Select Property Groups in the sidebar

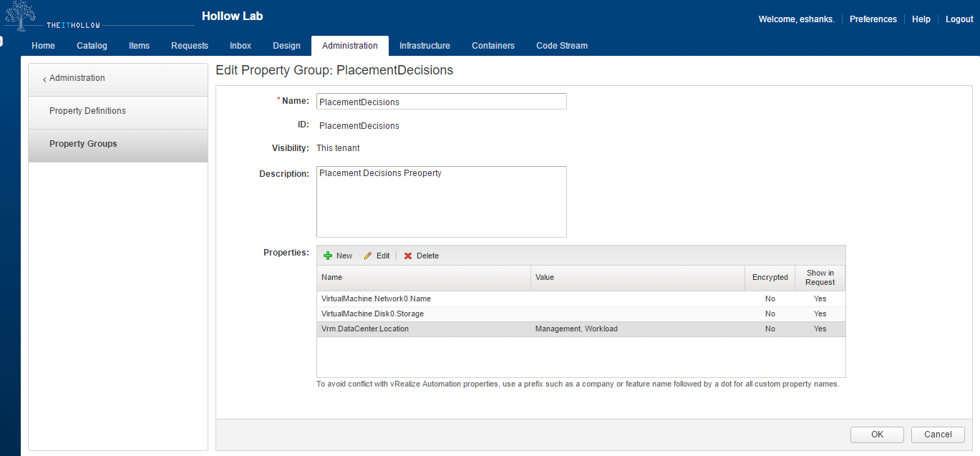pos(83,144)
